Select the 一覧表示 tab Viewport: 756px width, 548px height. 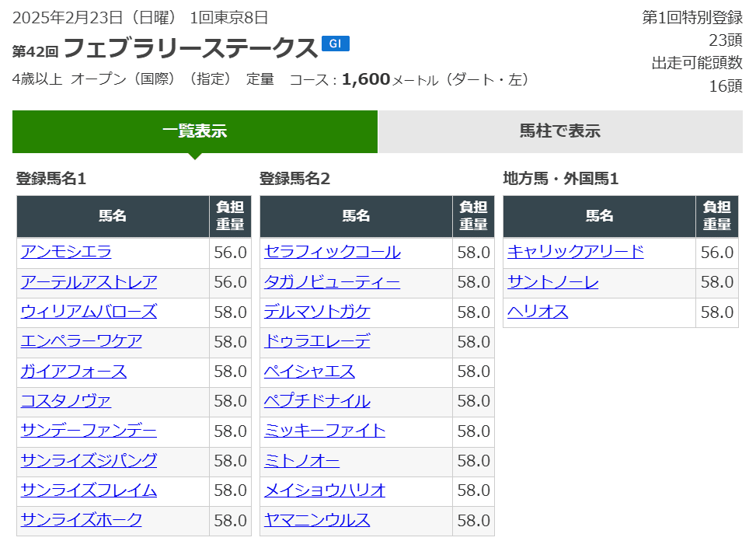tap(193, 132)
